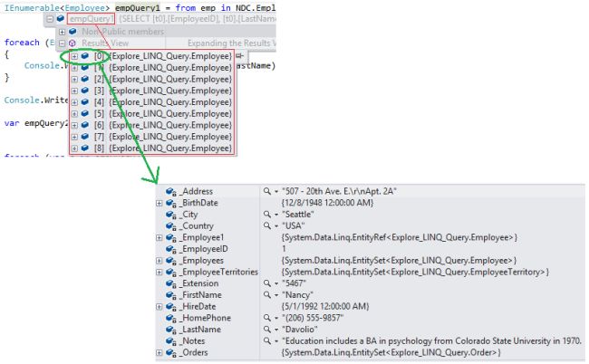
Task: Click the cube icon of result [8]
Action: pyautogui.click(x=85, y=148)
